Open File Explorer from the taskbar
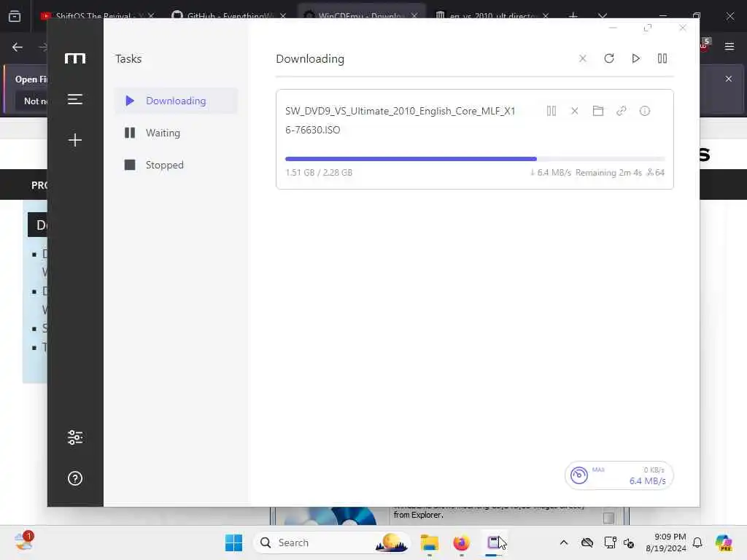This screenshot has width=747, height=560. point(429,542)
